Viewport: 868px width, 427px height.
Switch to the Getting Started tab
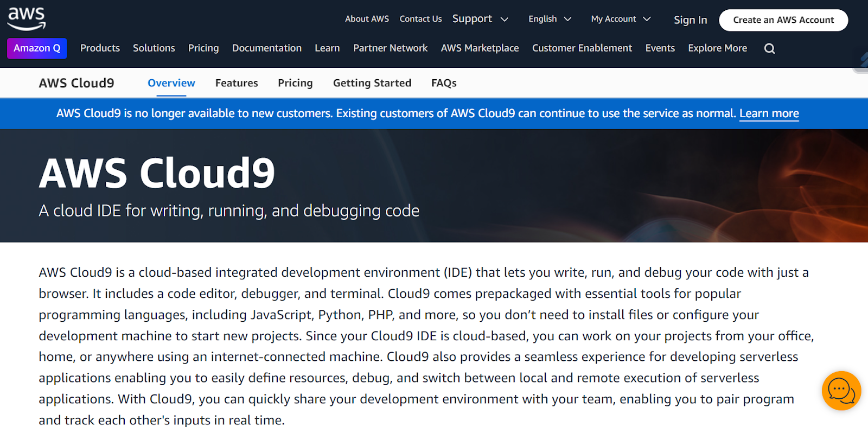(x=372, y=83)
